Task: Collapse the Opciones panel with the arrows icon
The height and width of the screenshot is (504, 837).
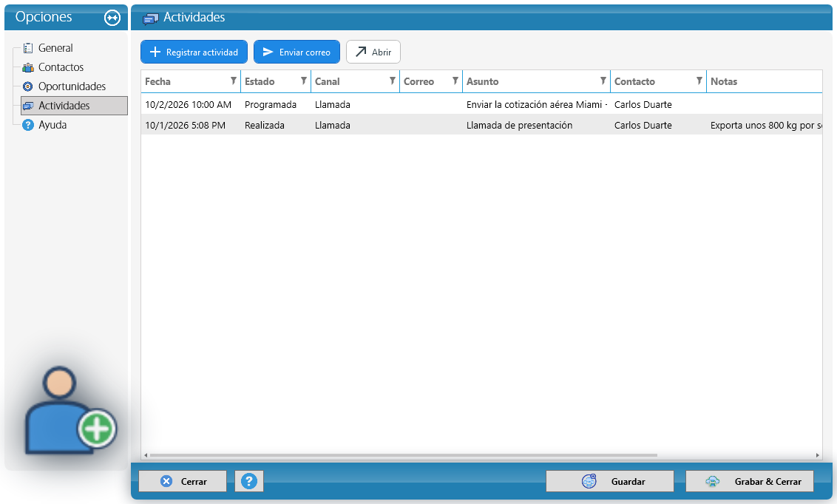Action: (112, 18)
